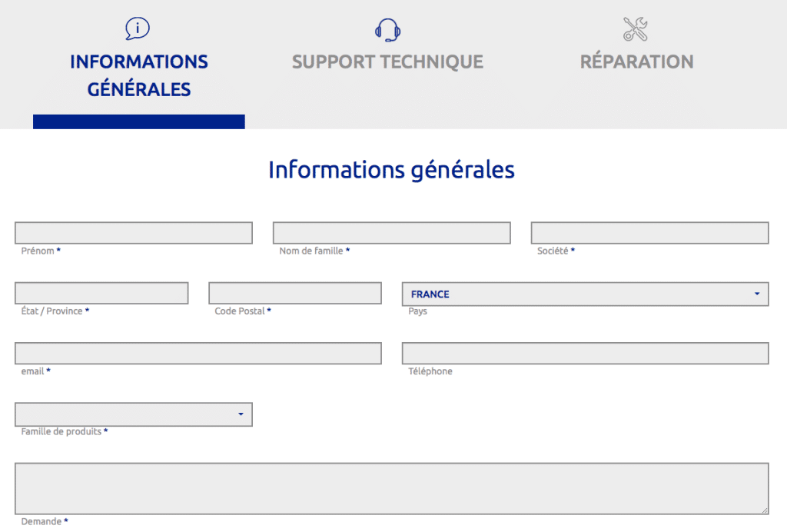Image resolution: width=787 pixels, height=532 pixels.
Task: Click inside the Demande text area
Action: [392, 487]
